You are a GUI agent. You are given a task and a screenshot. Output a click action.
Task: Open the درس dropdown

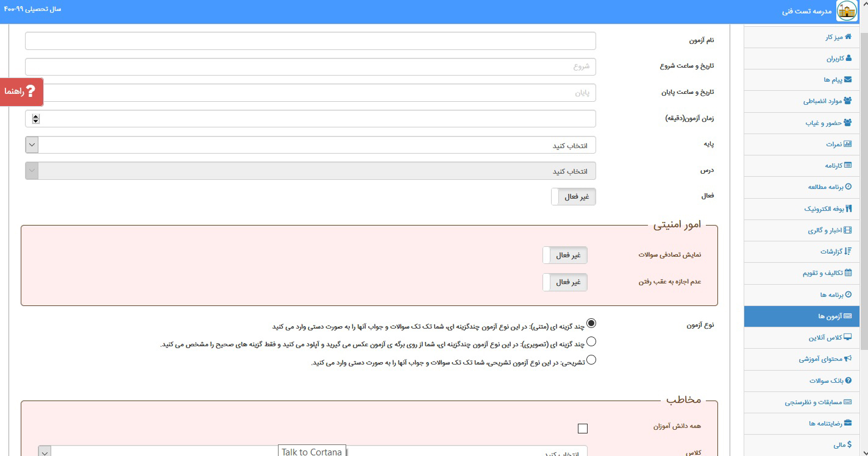pos(310,171)
